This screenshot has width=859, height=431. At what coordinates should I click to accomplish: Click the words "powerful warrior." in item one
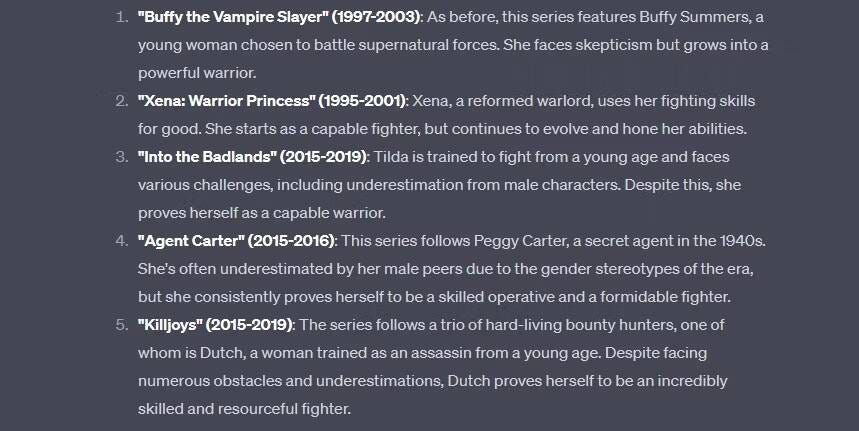[197, 73]
